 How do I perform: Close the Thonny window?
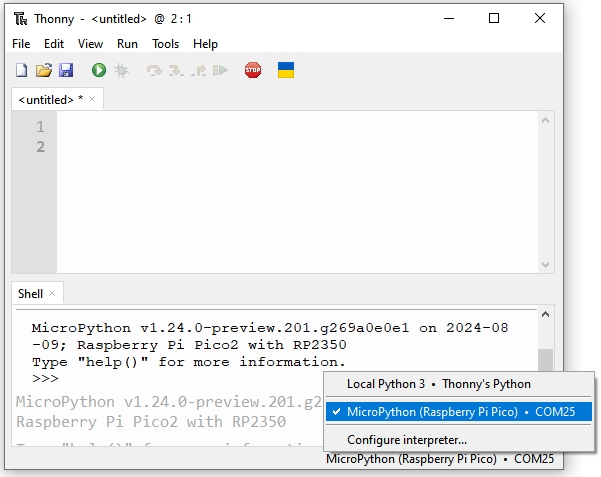(x=540, y=18)
